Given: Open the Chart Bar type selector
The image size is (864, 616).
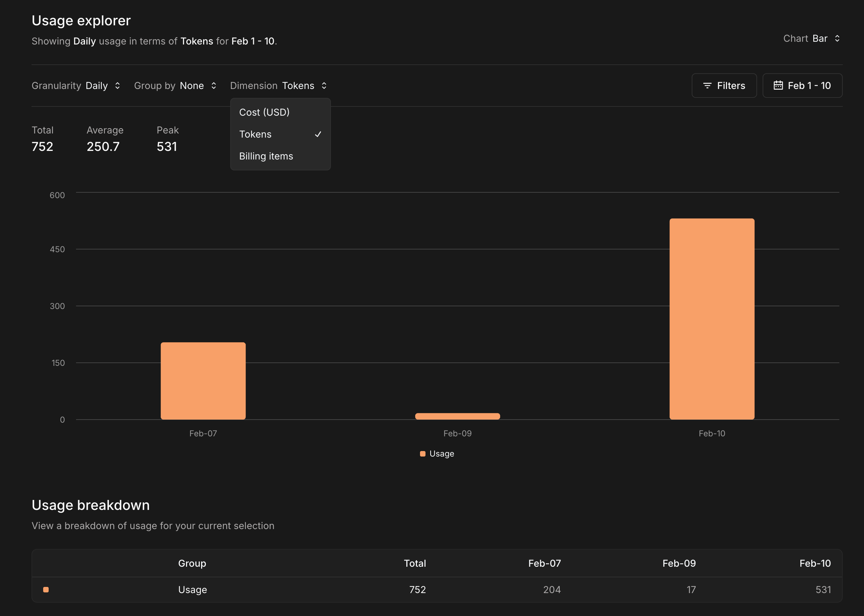Looking at the screenshot, I should coord(819,39).
